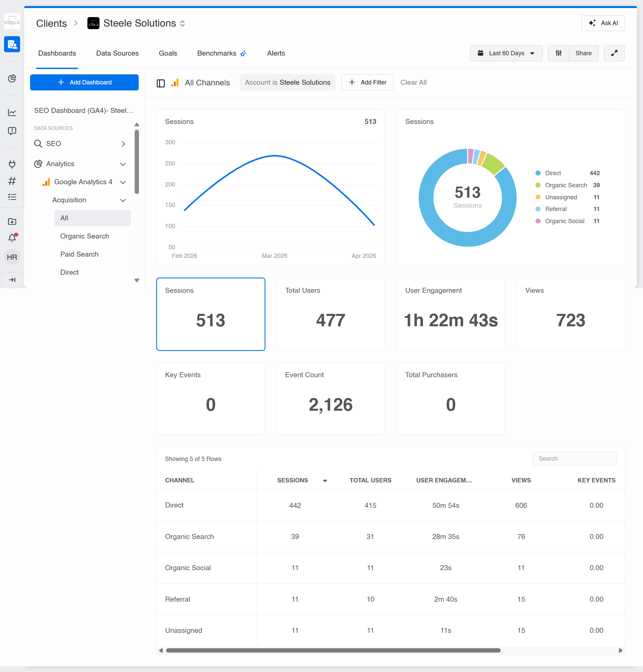Expand the SEO data source section
The image size is (643, 672).
pos(123,144)
